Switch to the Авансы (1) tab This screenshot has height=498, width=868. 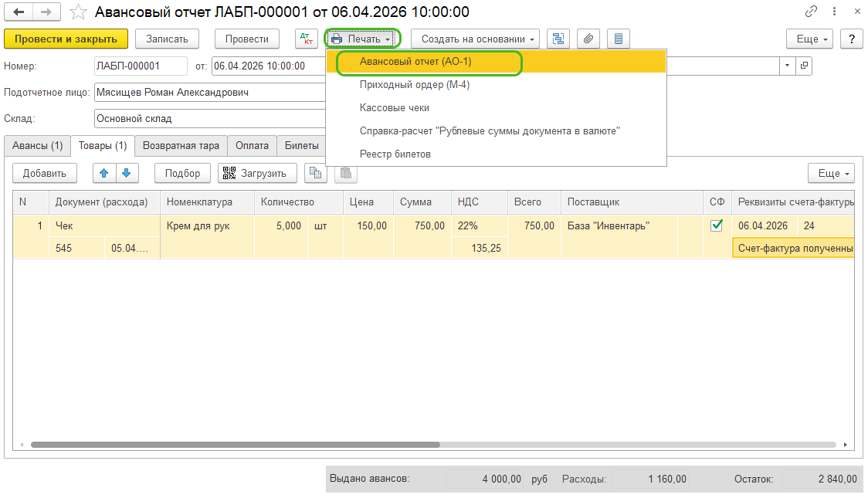pyautogui.click(x=38, y=145)
